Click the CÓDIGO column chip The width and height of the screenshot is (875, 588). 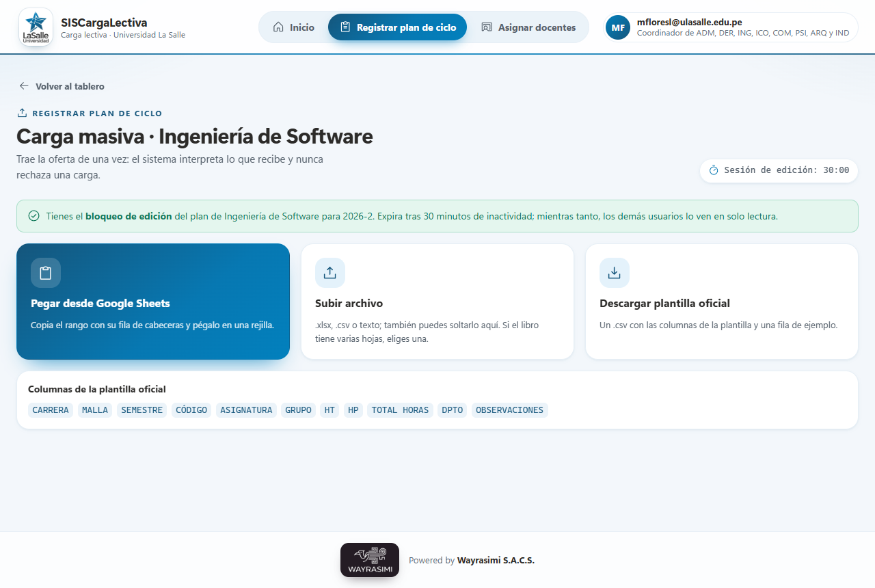pyautogui.click(x=191, y=410)
